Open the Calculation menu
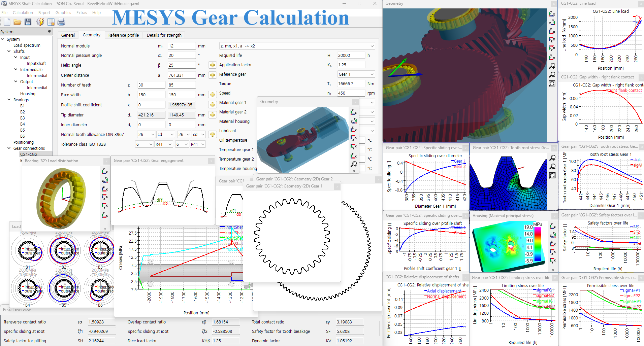 (23, 13)
